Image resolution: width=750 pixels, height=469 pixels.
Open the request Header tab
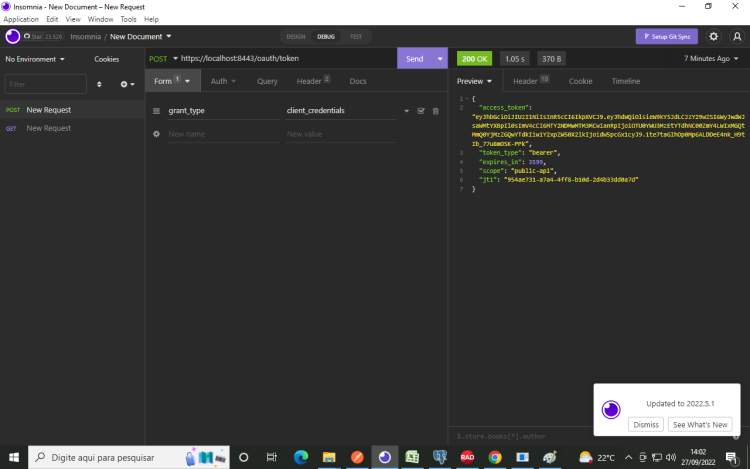pyautogui.click(x=313, y=81)
